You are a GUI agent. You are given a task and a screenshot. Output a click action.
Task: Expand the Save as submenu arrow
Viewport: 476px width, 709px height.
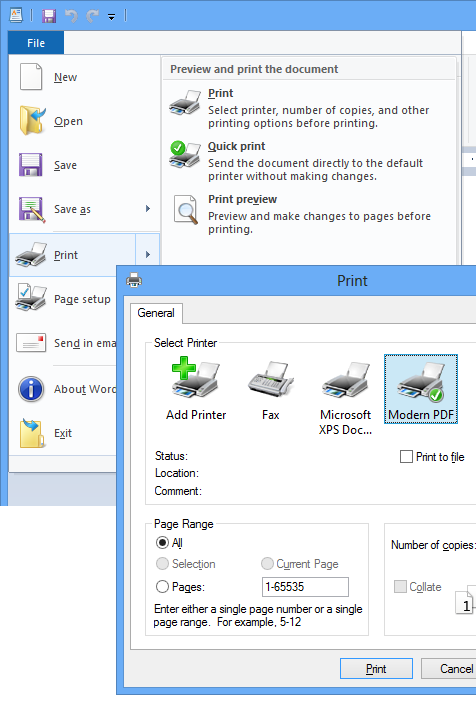148,208
